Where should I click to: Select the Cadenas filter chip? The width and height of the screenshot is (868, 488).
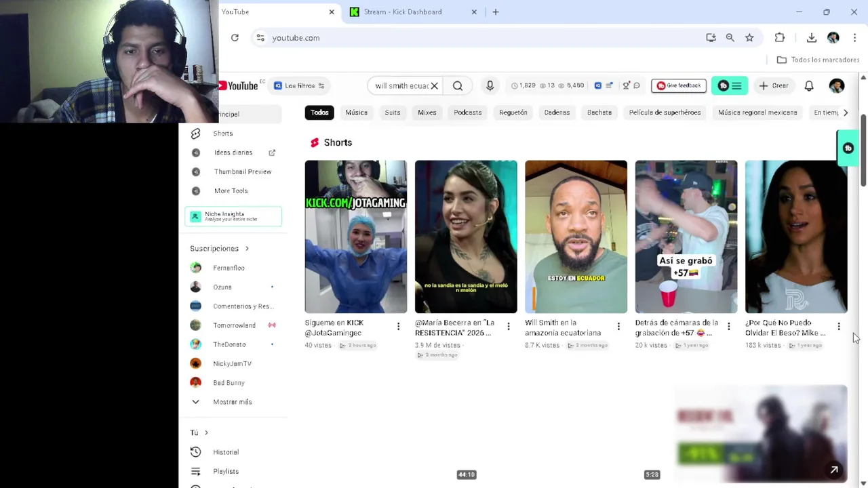557,113
